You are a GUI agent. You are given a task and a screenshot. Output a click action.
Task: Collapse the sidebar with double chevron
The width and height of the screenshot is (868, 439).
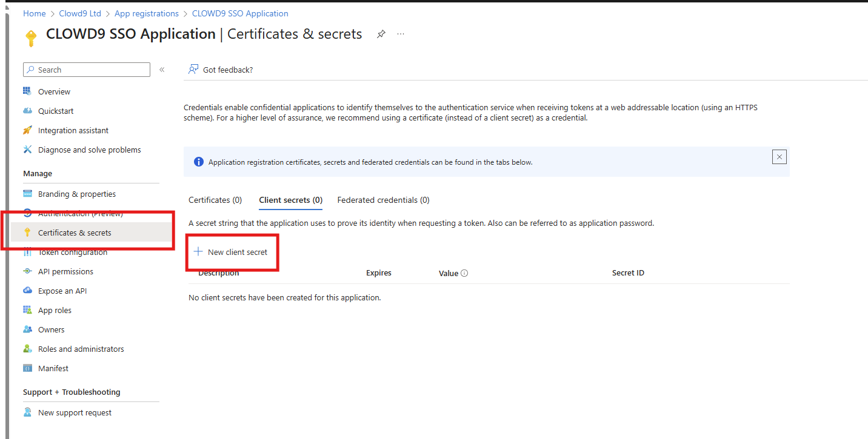(x=162, y=70)
